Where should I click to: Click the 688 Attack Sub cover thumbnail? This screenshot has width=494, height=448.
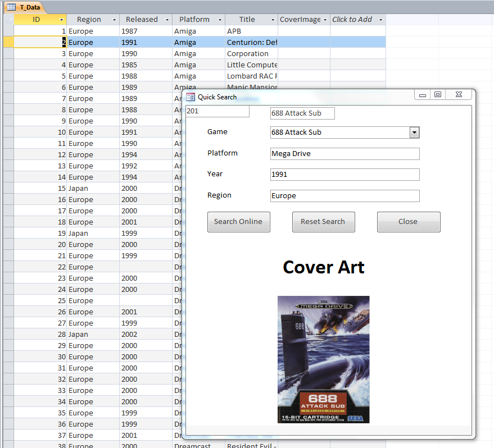click(323, 359)
